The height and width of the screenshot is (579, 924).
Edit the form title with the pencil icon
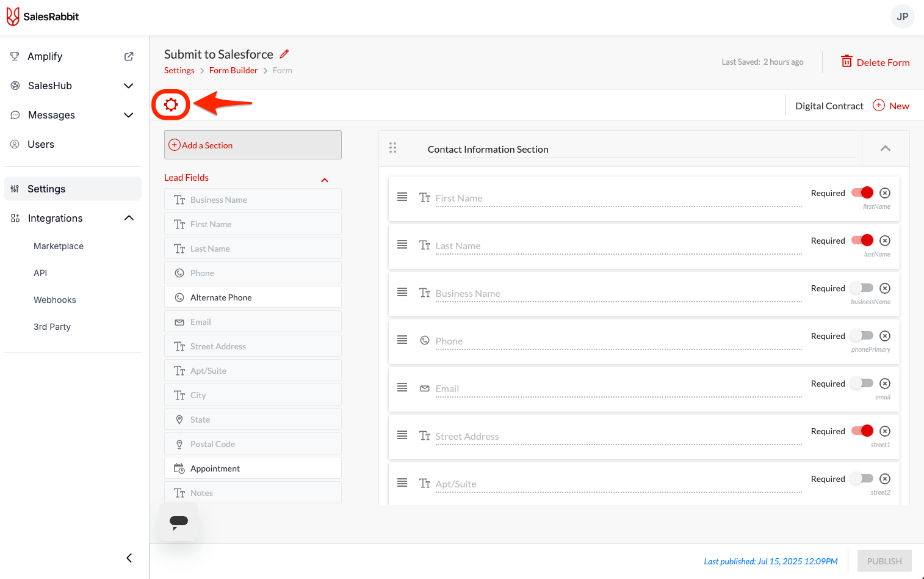[x=284, y=54]
